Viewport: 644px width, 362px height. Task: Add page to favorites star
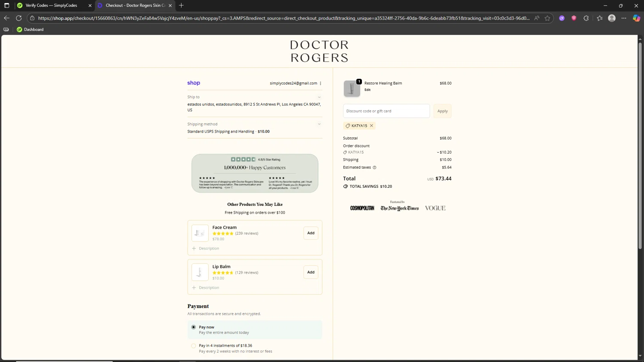coord(547,18)
